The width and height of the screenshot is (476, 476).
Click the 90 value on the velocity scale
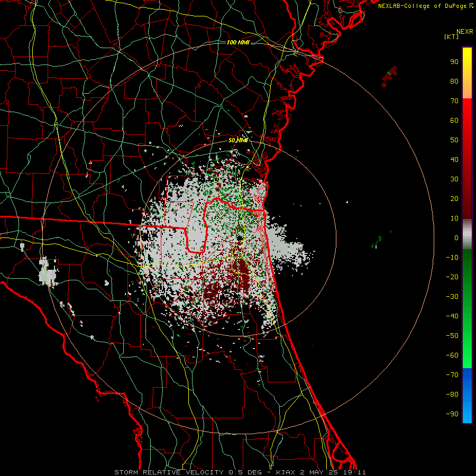454,62
